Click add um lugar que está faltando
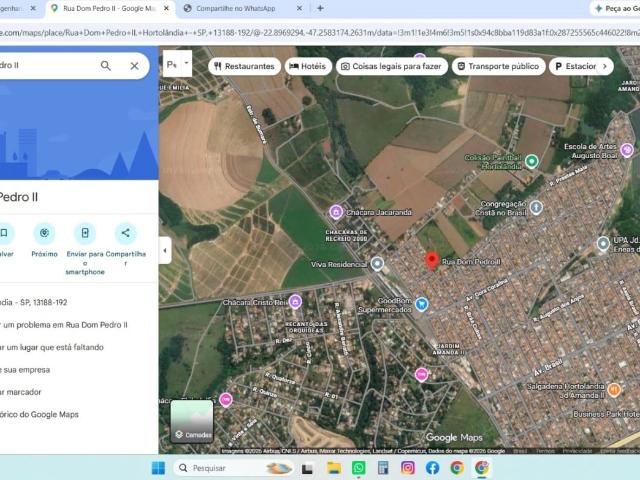640x480 pixels. (52, 347)
